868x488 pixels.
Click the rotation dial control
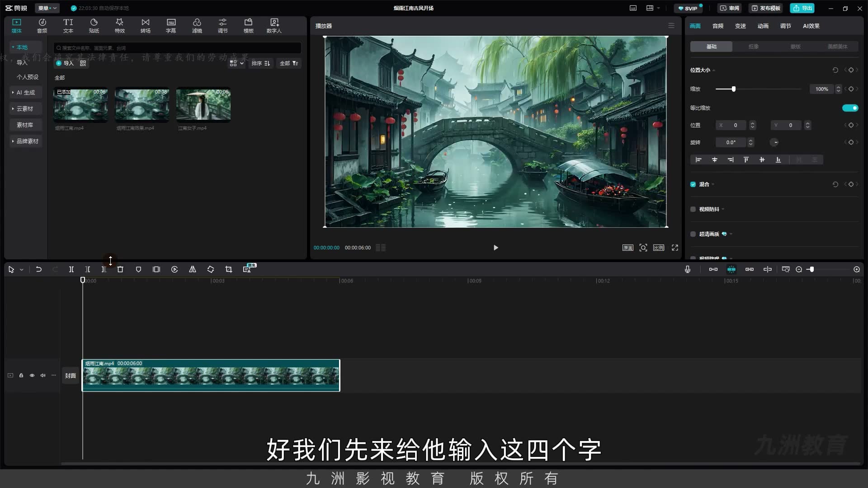[774, 142]
